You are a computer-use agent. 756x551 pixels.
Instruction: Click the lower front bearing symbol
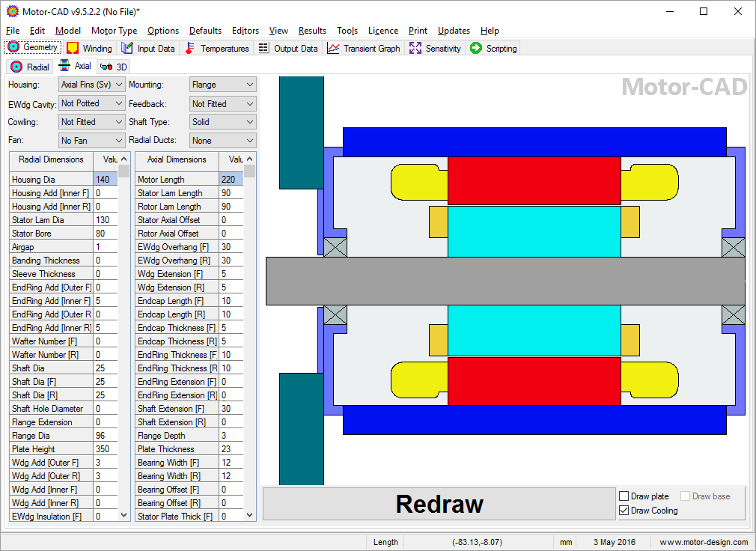[x=335, y=314]
